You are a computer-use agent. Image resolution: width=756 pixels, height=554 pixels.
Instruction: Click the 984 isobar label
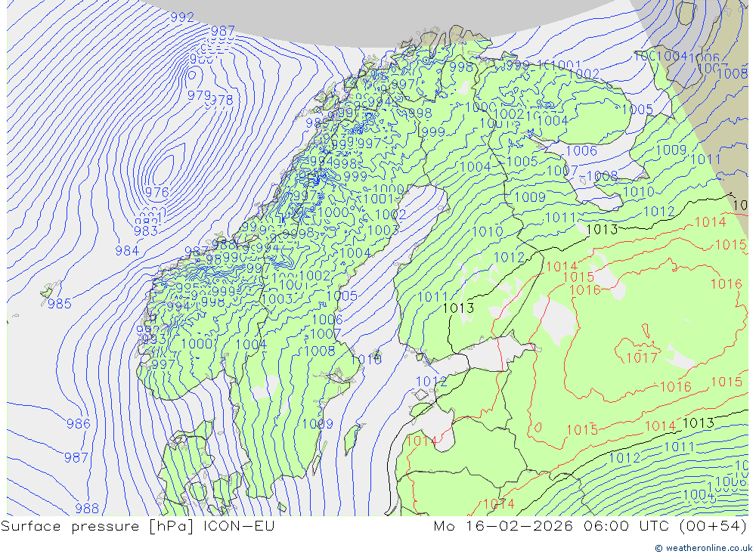(x=127, y=251)
